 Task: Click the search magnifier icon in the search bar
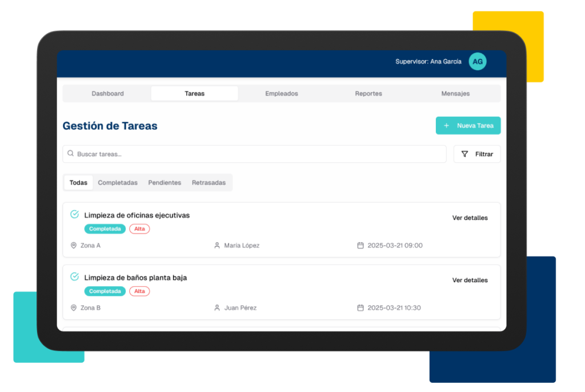pyautogui.click(x=70, y=154)
